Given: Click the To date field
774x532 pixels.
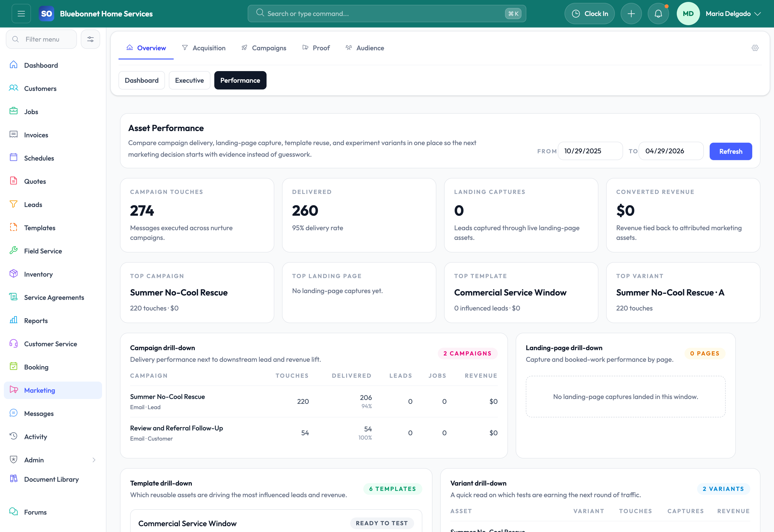Looking at the screenshot, I should [671, 151].
